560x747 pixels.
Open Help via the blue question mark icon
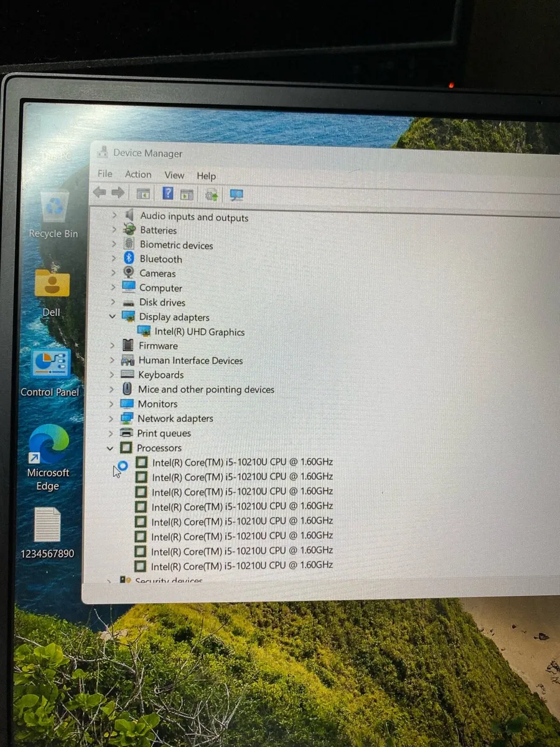pyautogui.click(x=167, y=194)
